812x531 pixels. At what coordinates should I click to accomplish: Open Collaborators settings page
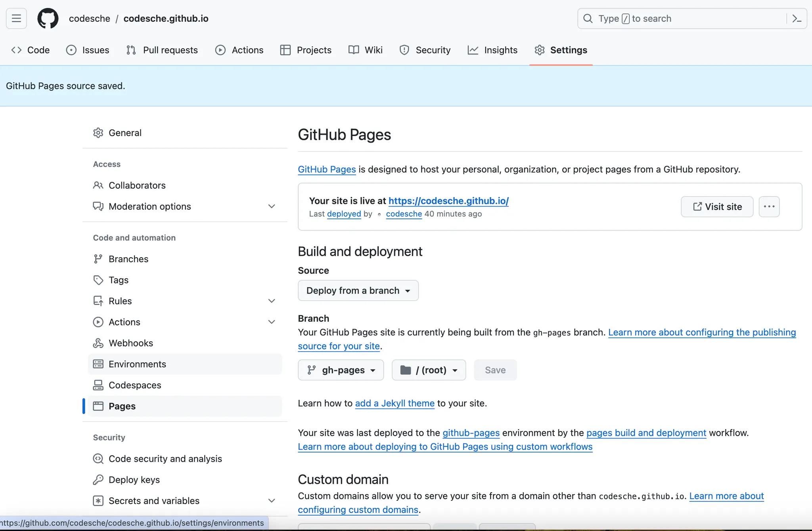137,185
